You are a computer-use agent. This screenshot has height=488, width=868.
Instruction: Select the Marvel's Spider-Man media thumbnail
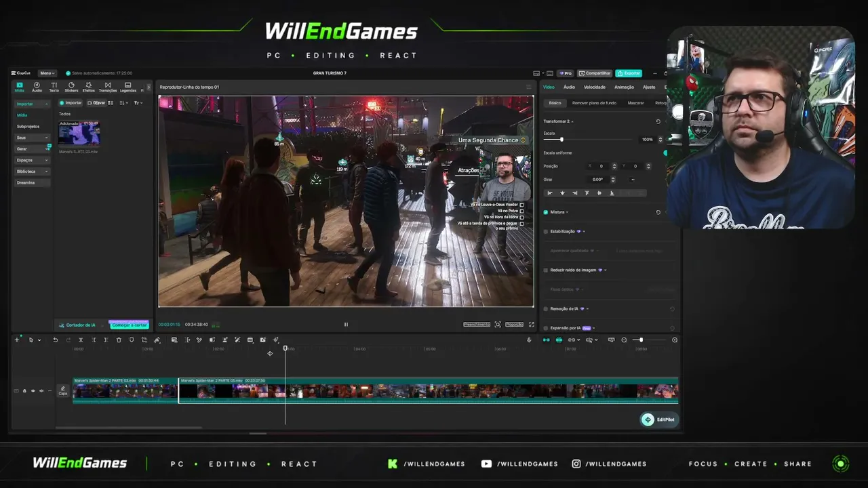click(79, 134)
